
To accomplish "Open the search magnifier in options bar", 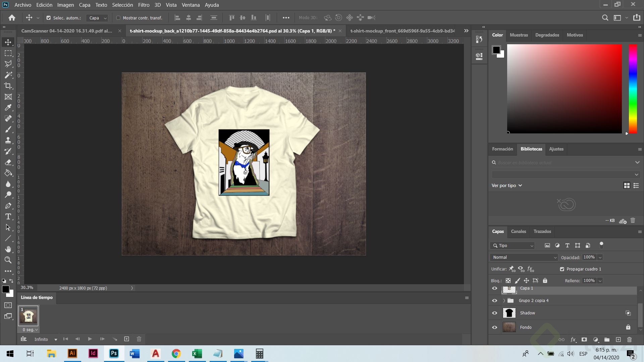I will [605, 18].
